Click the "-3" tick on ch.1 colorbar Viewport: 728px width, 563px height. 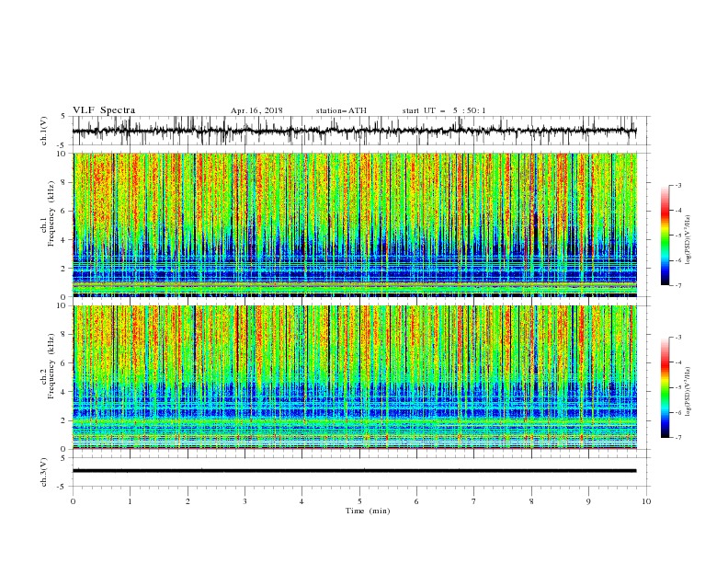point(678,186)
